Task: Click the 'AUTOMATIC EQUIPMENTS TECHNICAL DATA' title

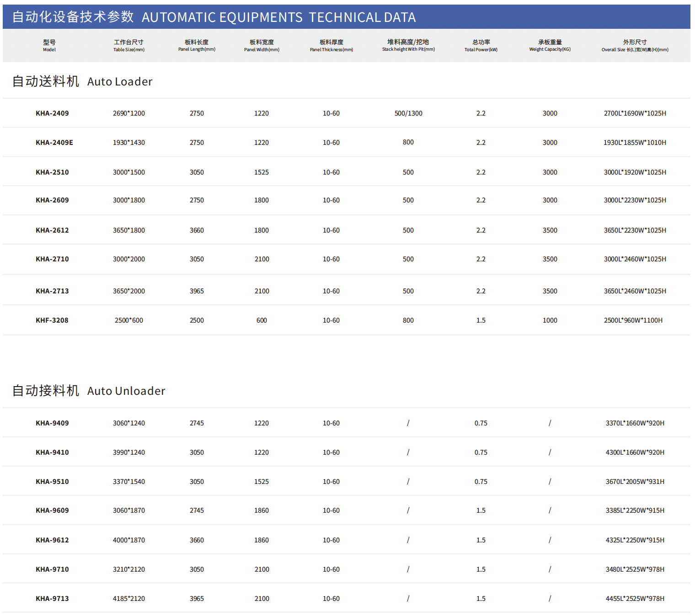Action: click(x=278, y=17)
